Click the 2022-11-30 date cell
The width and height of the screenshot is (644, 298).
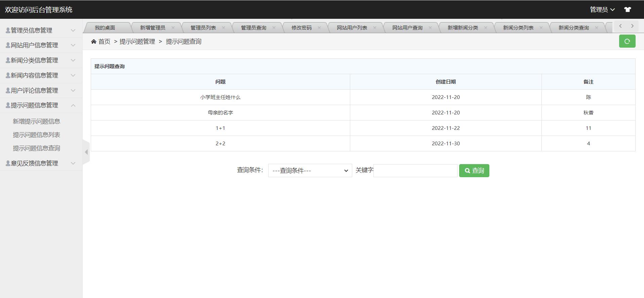click(x=446, y=143)
